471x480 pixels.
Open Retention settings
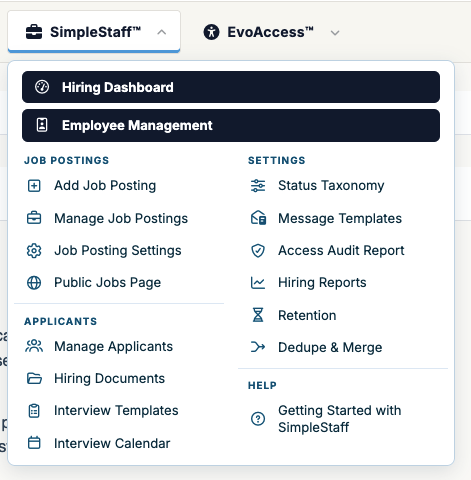tap(307, 315)
